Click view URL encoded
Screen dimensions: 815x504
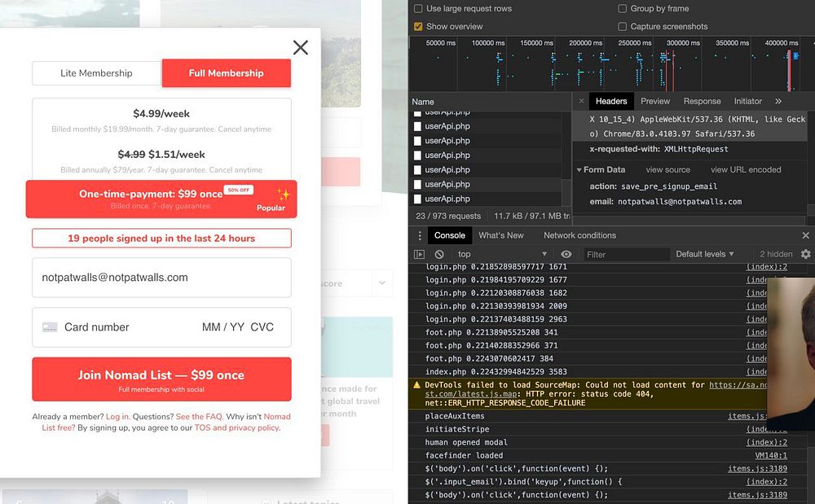[x=746, y=169]
